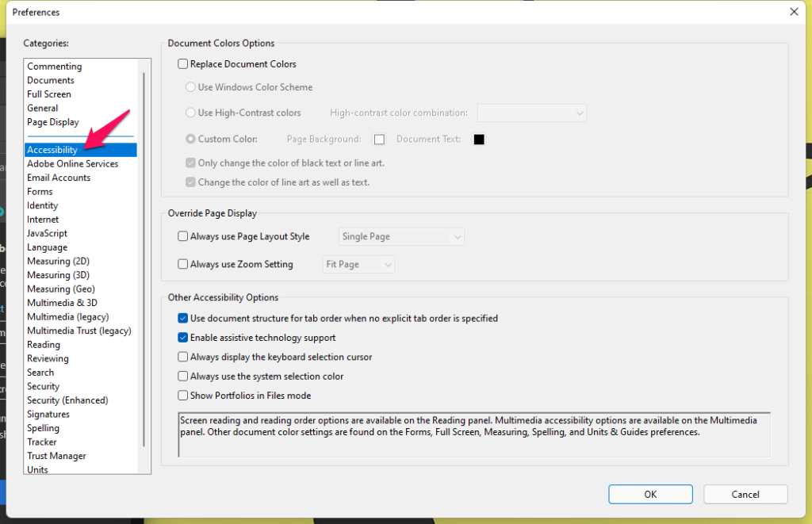
Task: Select the Commenting category
Action: [54, 66]
